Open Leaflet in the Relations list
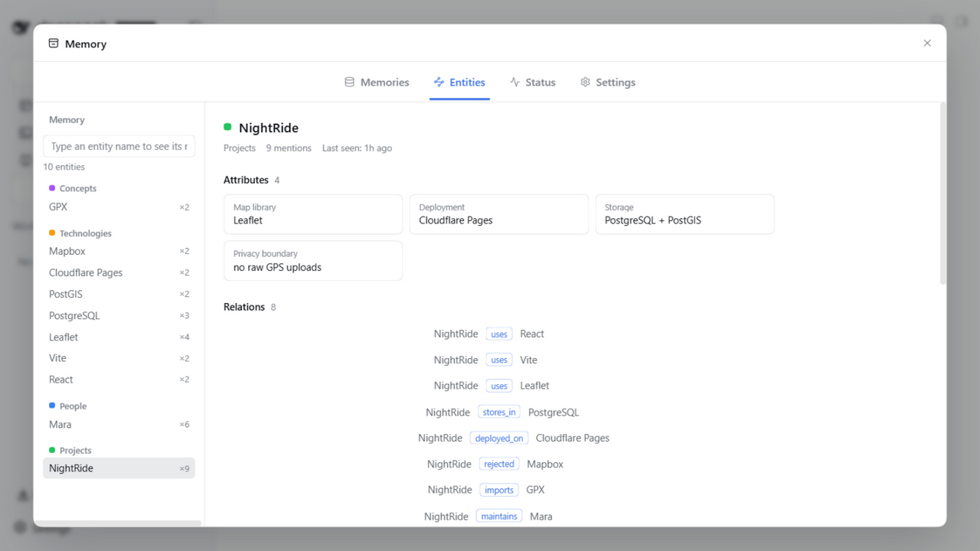 [535, 386]
